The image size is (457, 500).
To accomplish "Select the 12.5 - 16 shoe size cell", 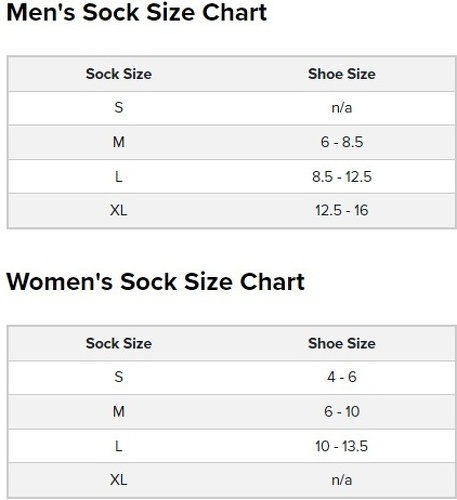I will tap(342, 210).
